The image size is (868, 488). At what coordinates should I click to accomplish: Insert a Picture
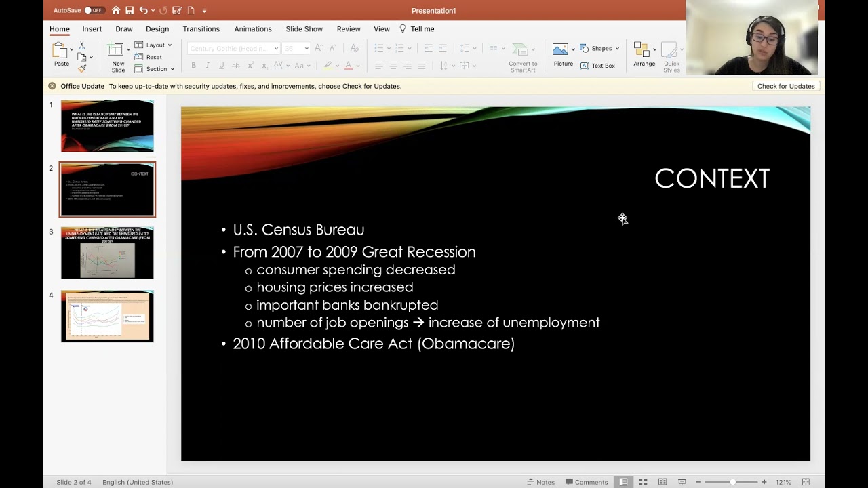point(563,55)
